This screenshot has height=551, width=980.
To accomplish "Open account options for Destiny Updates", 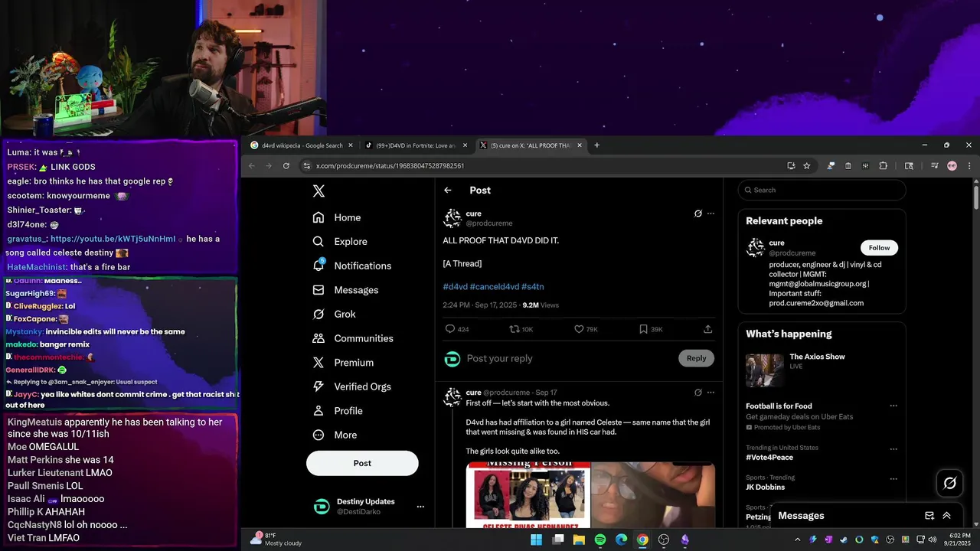I will pos(420,507).
